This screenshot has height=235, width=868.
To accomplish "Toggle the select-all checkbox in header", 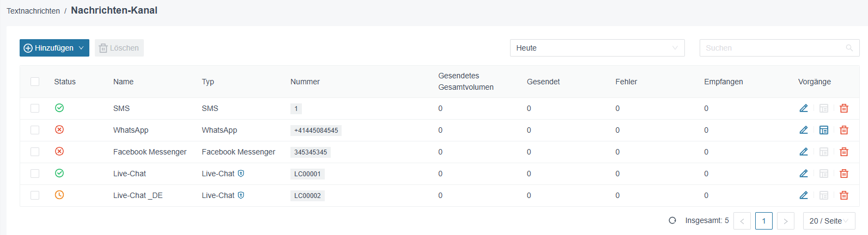I will pyautogui.click(x=35, y=82).
